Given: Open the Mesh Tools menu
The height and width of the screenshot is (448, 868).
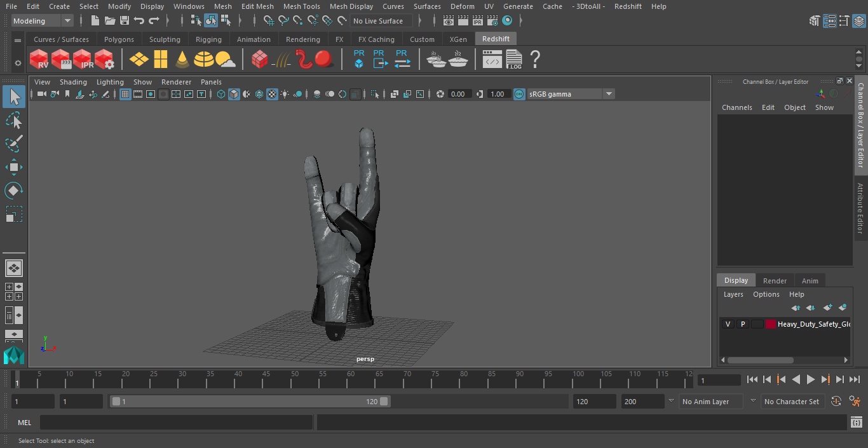Looking at the screenshot, I should coord(301,6).
